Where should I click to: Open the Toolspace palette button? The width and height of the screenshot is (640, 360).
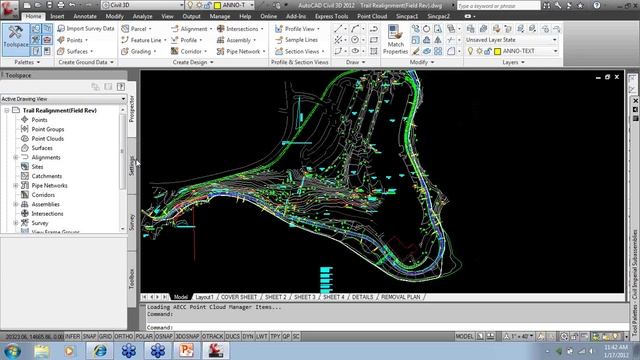point(16,40)
